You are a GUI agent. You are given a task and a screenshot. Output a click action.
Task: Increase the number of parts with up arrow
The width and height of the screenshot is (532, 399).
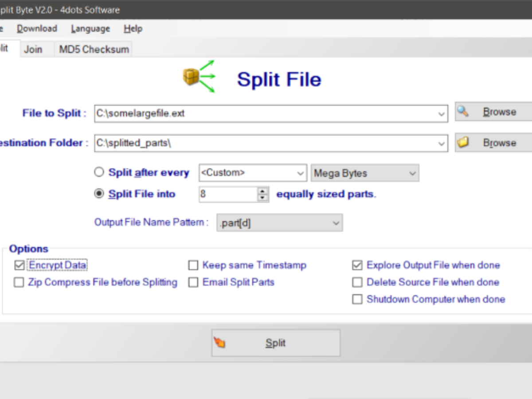(x=263, y=191)
